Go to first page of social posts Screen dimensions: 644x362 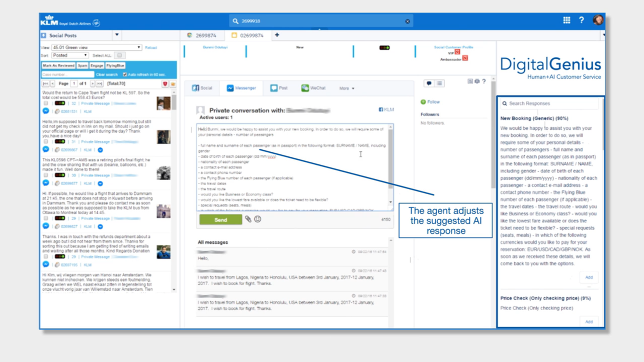(45, 83)
